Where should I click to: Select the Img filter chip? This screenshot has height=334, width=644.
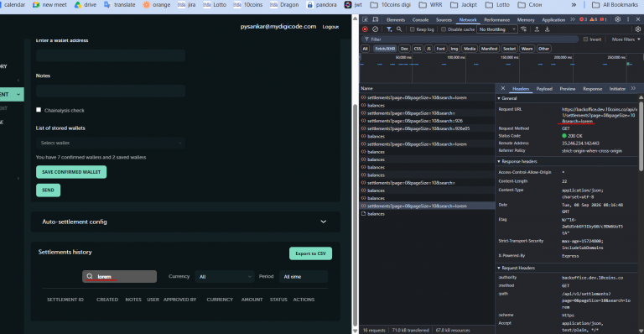454,49
